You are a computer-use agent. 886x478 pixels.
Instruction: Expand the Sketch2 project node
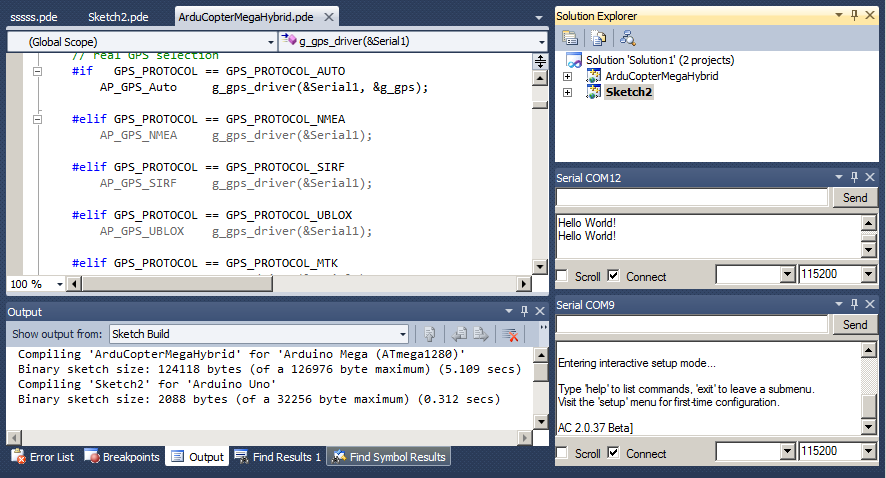pyautogui.click(x=568, y=92)
